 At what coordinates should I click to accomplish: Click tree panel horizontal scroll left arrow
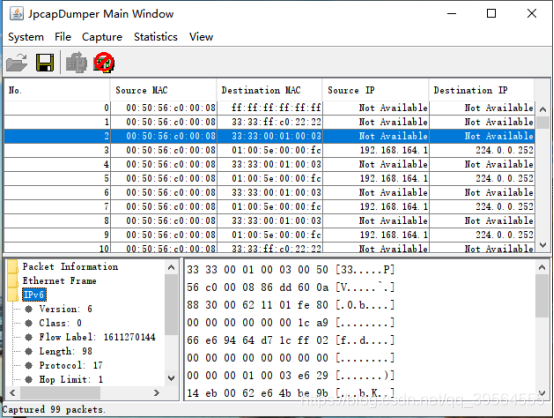[x=13, y=393]
